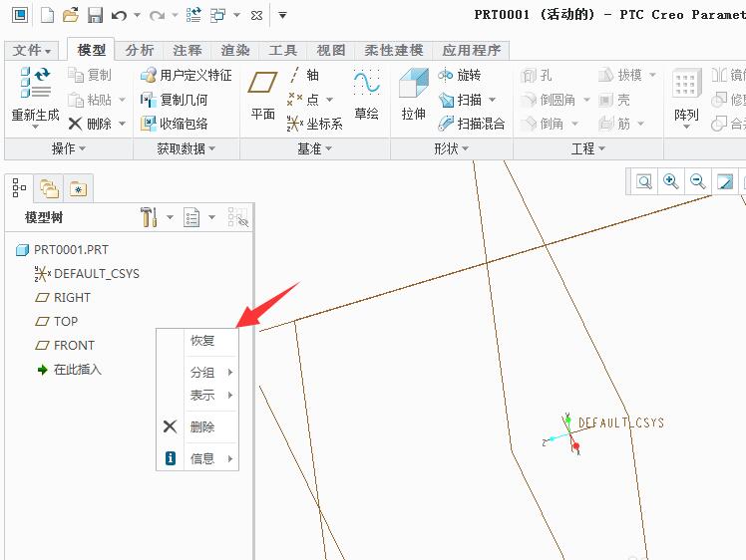Expand the 获取数据 get data group
The height and width of the screenshot is (560, 746).
[x=186, y=148]
